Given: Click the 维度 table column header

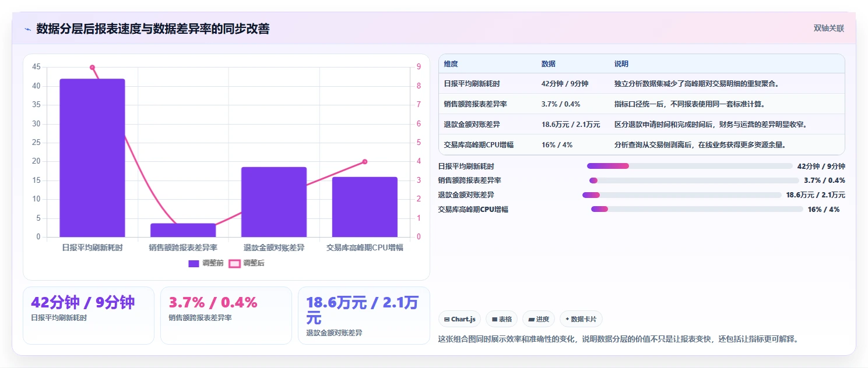Looking at the screenshot, I should coord(451,64).
